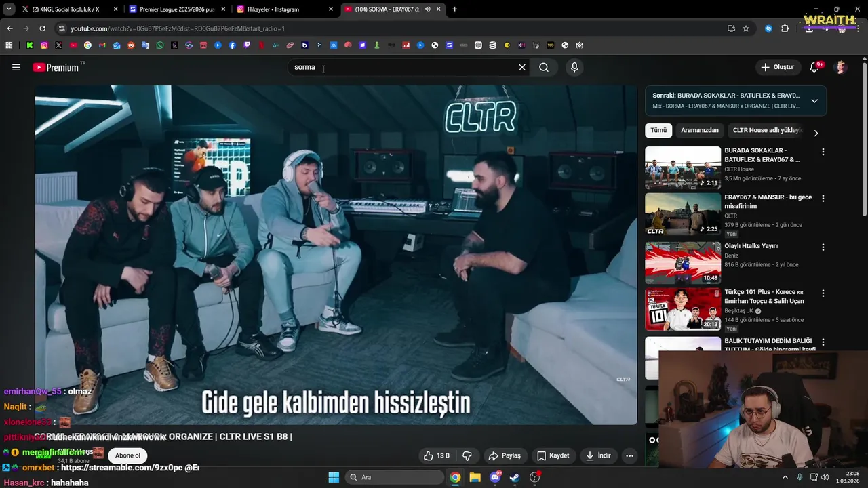The image size is (868, 488).
Task: Bookmark this page with the star
Action: tap(746, 28)
